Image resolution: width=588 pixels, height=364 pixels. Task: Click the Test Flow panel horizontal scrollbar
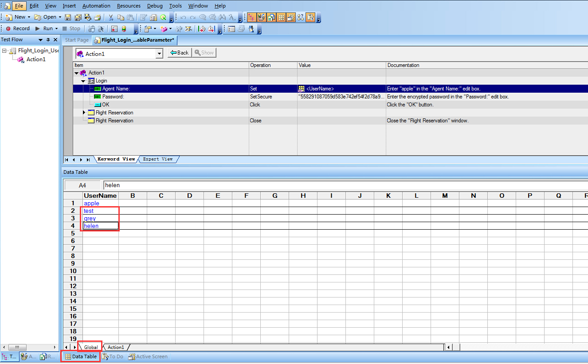pyautogui.click(x=29, y=347)
